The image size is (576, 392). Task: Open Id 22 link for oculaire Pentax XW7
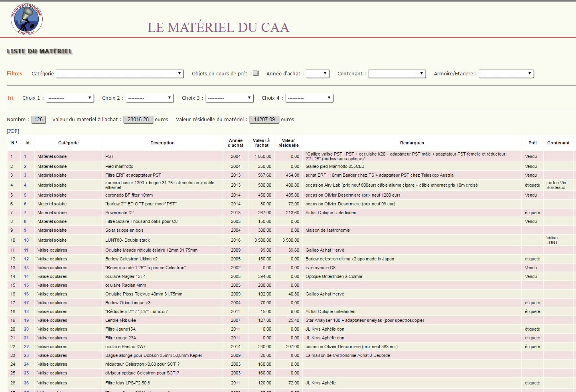click(26, 347)
